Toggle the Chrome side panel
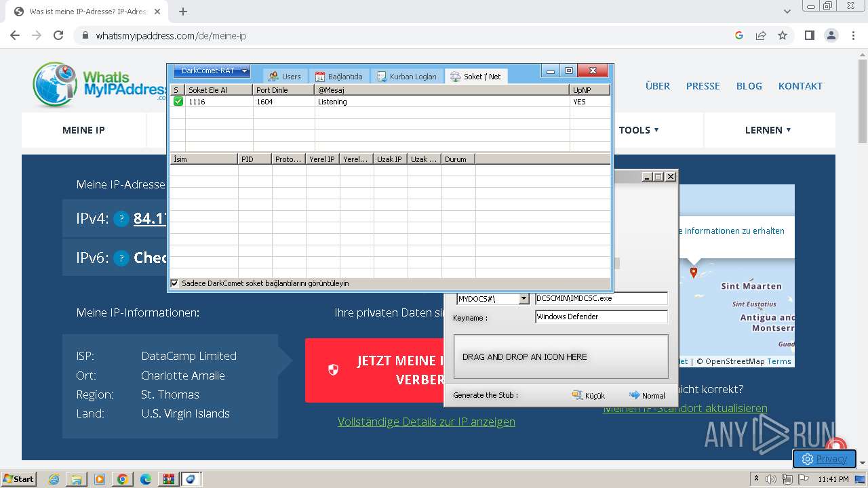 pyautogui.click(x=809, y=35)
